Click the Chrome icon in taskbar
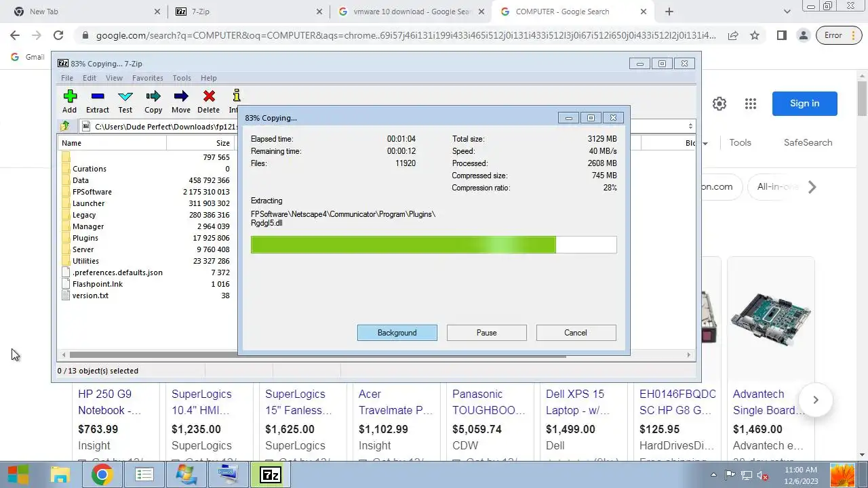 point(102,474)
